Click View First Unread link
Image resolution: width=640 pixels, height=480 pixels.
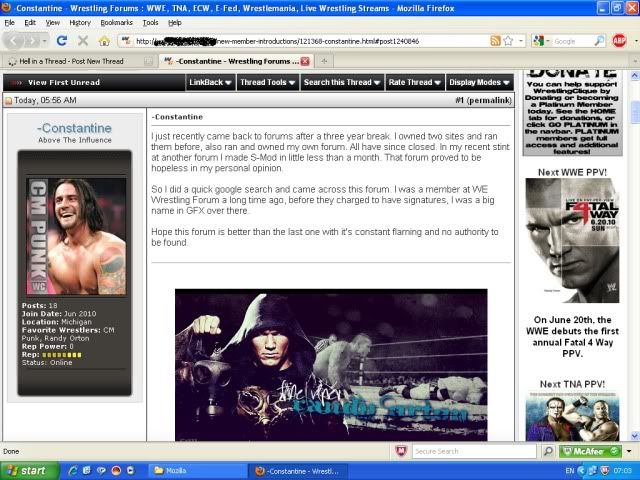pyautogui.click(x=64, y=82)
